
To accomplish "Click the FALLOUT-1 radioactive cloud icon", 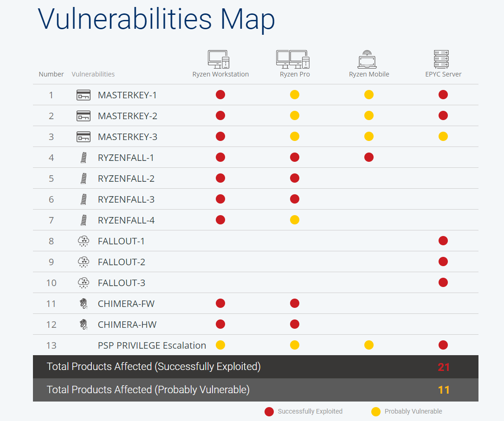I will point(84,241).
